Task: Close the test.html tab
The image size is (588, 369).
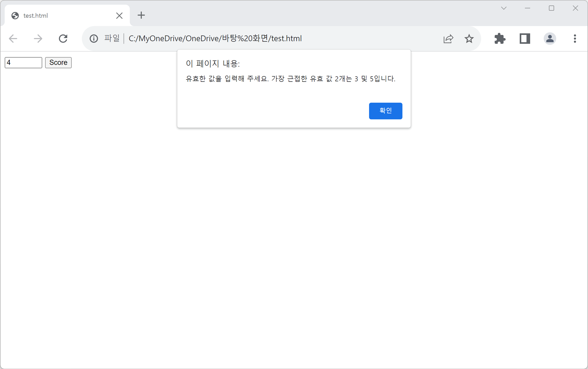Action: pos(119,16)
